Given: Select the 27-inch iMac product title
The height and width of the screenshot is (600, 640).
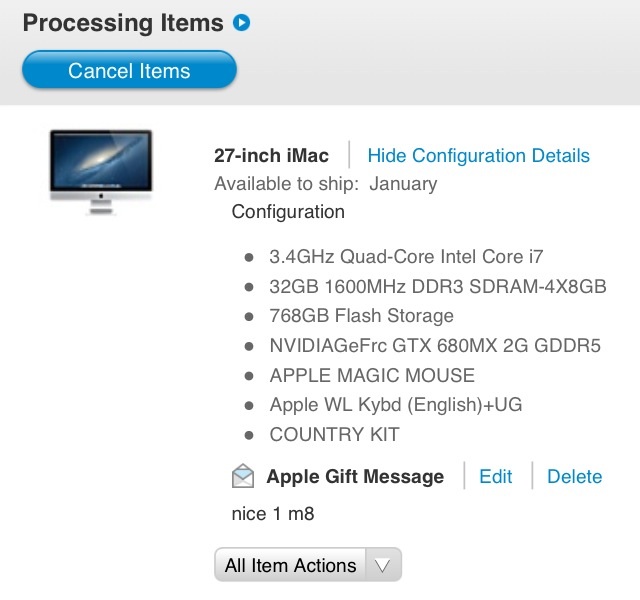Looking at the screenshot, I should pyautogui.click(x=271, y=156).
